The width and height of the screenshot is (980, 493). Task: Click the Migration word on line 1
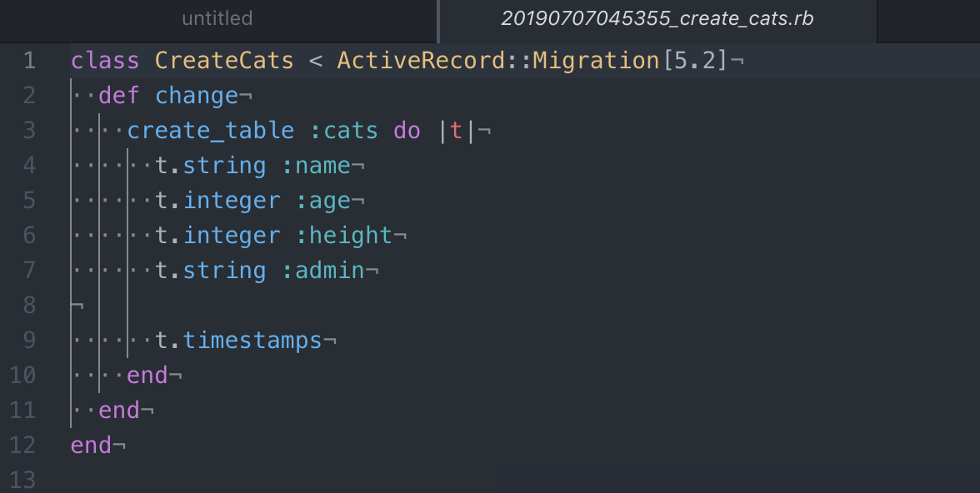(596, 61)
